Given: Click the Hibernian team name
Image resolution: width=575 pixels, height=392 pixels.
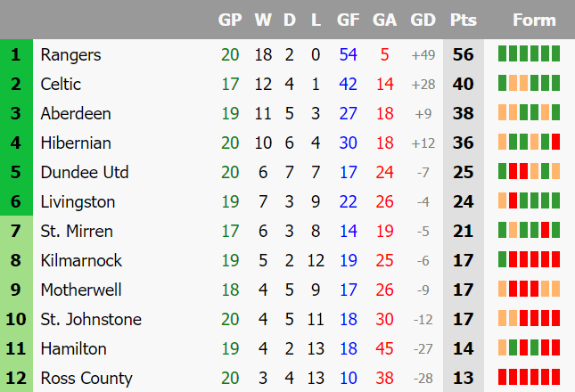Looking at the screenshot, I should [76, 143].
